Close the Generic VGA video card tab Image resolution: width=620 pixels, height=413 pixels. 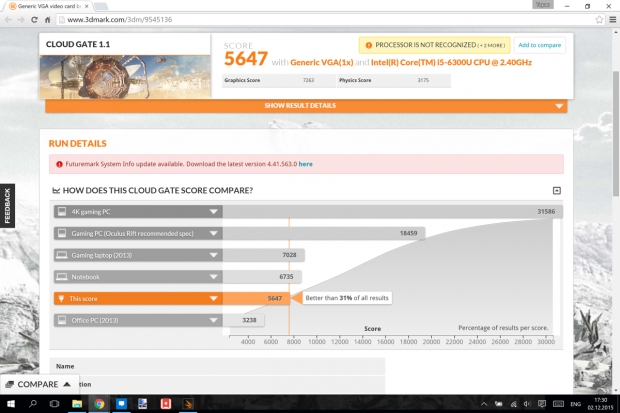(x=87, y=6)
